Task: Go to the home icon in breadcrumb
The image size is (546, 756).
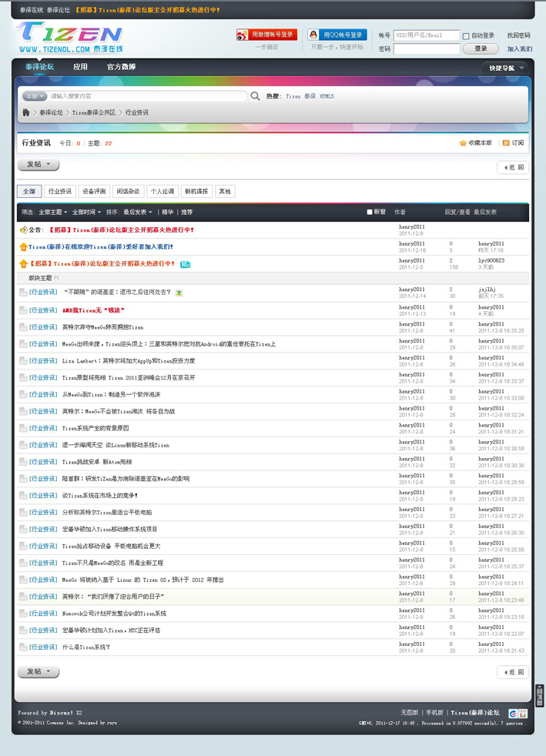Action: 26,112
